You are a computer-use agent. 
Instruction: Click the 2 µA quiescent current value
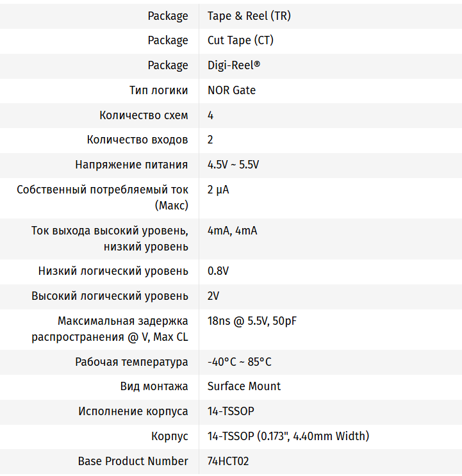[219, 190]
